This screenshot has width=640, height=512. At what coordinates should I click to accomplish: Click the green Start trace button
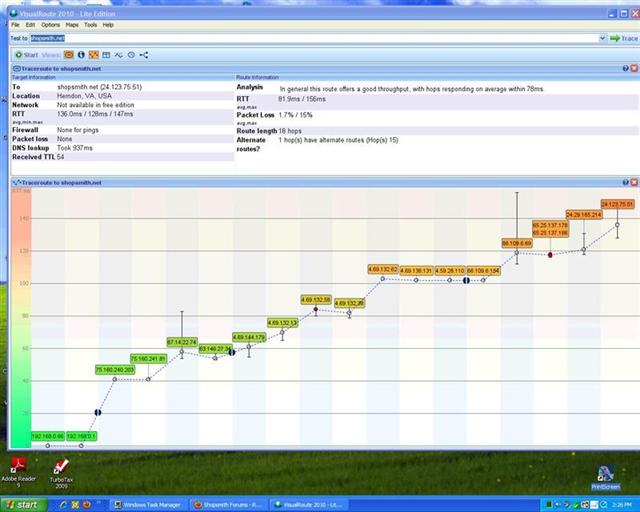click(27, 55)
